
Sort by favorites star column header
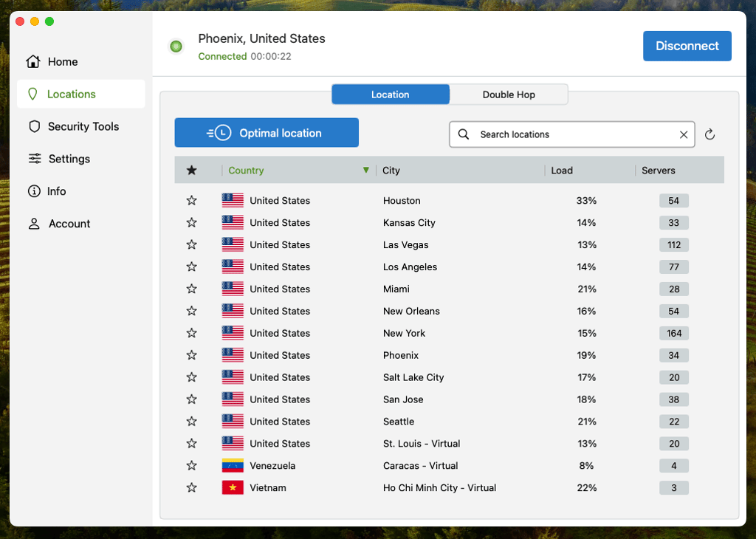(x=191, y=170)
